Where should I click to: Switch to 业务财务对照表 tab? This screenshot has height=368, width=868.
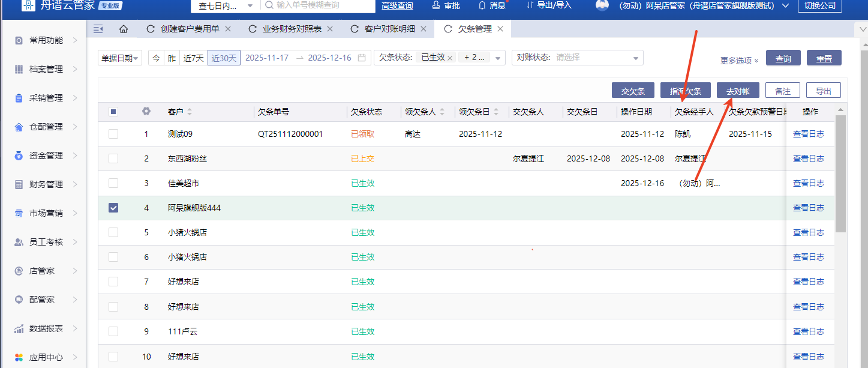(x=292, y=29)
